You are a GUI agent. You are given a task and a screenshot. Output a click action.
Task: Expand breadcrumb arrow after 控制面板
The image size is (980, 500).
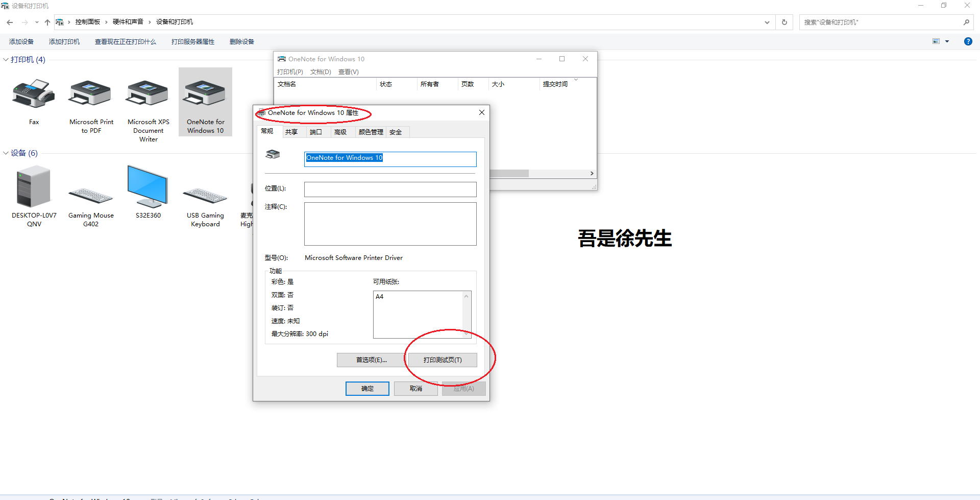pyautogui.click(x=106, y=22)
